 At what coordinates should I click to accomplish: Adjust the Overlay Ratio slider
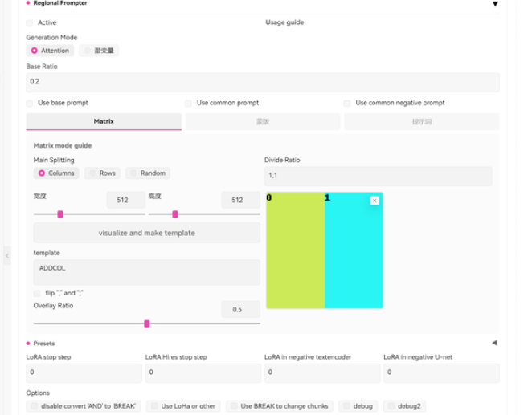click(x=146, y=323)
